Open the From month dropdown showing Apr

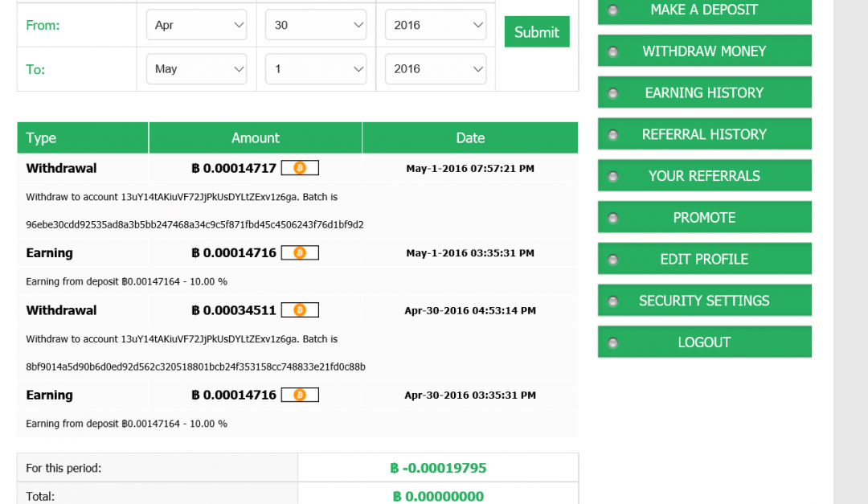pyautogui.click(x=197, y=25)
